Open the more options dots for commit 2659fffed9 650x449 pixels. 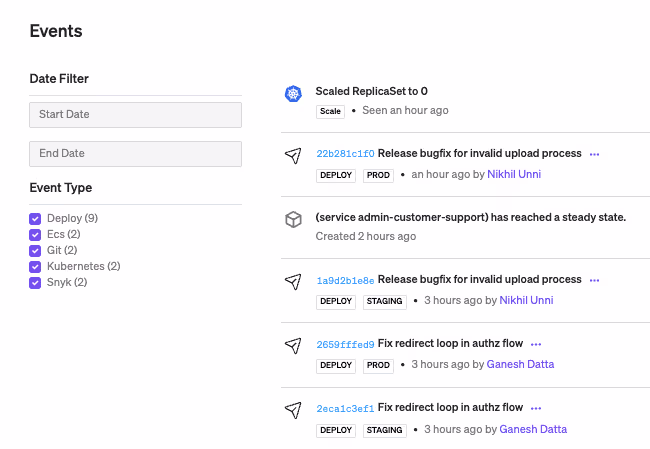(x=536, y=344)
